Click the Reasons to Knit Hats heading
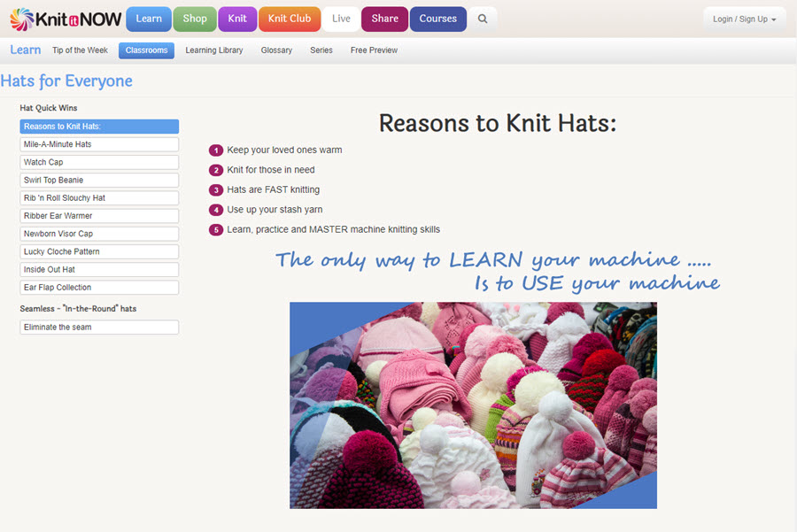Image resolution: width=797 pixels, height=532 pixels. coord(498,123)
